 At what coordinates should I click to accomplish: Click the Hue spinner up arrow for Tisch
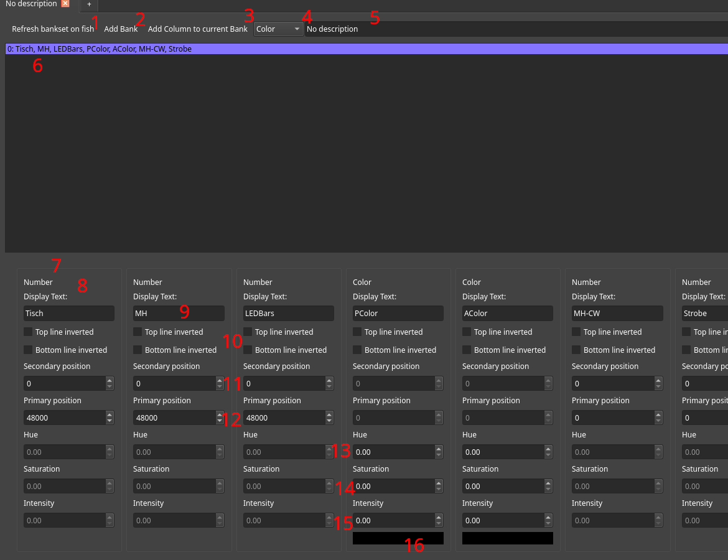tap(109, 449)
